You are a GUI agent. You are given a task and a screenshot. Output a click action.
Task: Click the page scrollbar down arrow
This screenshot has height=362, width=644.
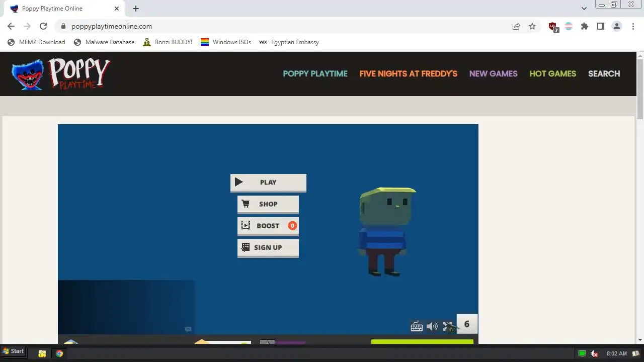tap(640, 340)
